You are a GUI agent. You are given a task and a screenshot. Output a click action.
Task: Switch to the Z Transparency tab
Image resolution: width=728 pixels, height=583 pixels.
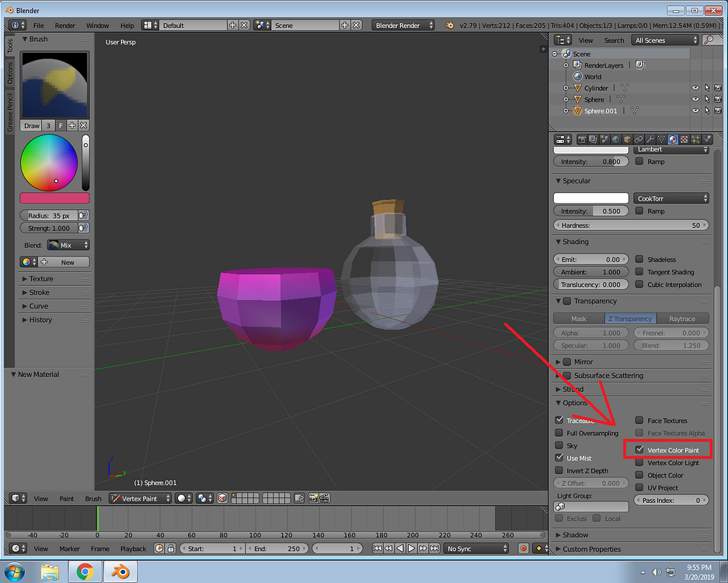click(x=629, y=318)
